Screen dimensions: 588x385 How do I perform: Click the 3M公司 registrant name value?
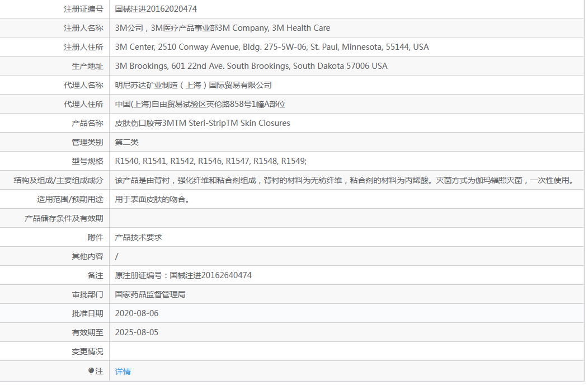coord(222,28)
